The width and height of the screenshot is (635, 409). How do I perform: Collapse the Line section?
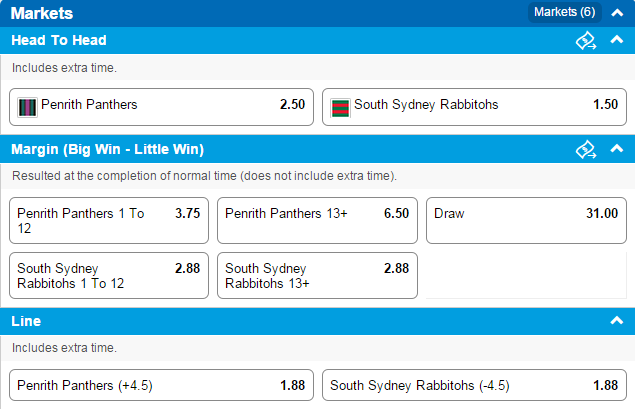coord(617,321)
